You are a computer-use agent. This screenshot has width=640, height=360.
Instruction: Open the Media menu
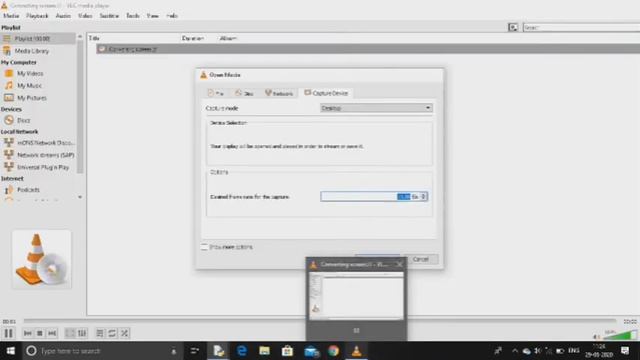click(11, 16)
